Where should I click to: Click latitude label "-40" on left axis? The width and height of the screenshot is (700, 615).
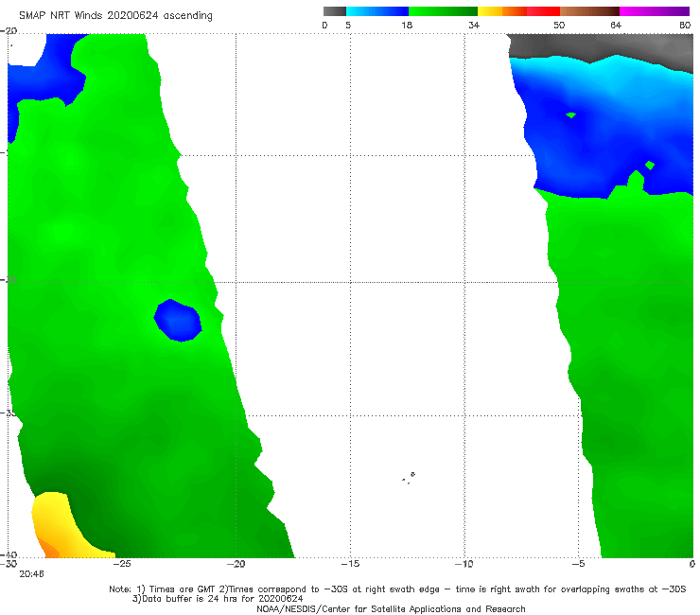(9, 554)
